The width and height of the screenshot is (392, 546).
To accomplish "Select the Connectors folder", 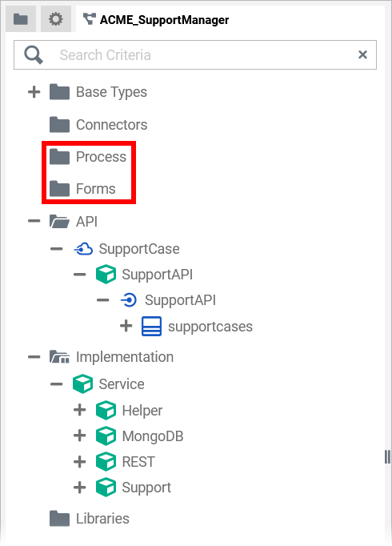I will click(98, 125).
